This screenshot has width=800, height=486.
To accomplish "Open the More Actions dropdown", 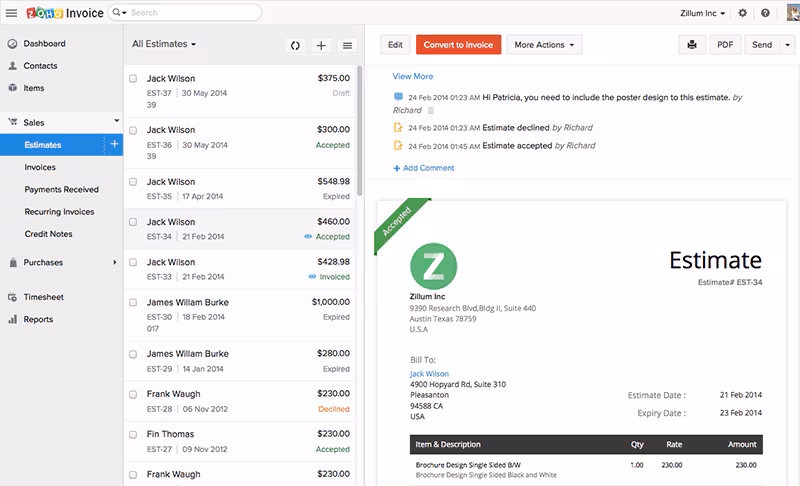I will pyautogui.click(x=544, y=45).
